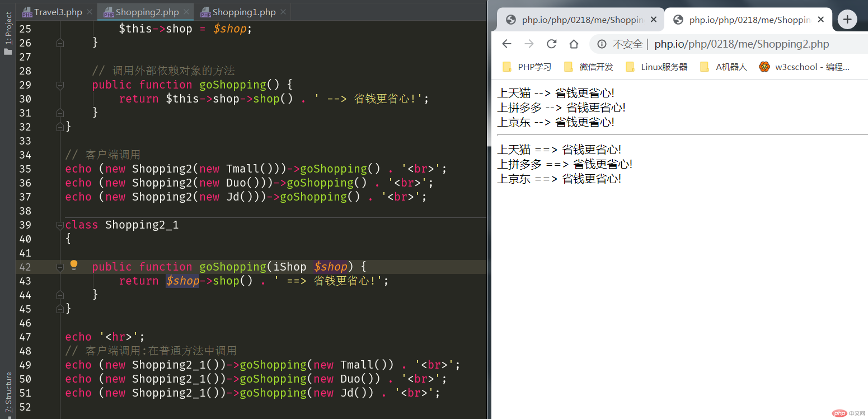
Task: Close the first Chrome tab
Action: pos(654,20)
